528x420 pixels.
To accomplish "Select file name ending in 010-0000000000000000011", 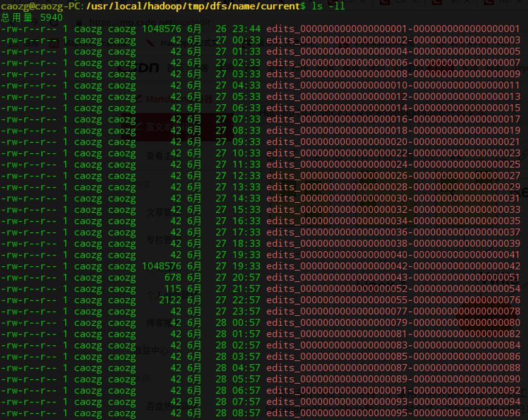I will click(393, 85).
